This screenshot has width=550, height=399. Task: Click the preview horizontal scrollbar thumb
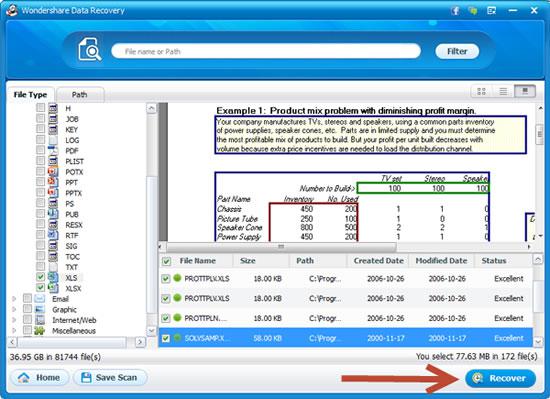[x=281, y=247]
